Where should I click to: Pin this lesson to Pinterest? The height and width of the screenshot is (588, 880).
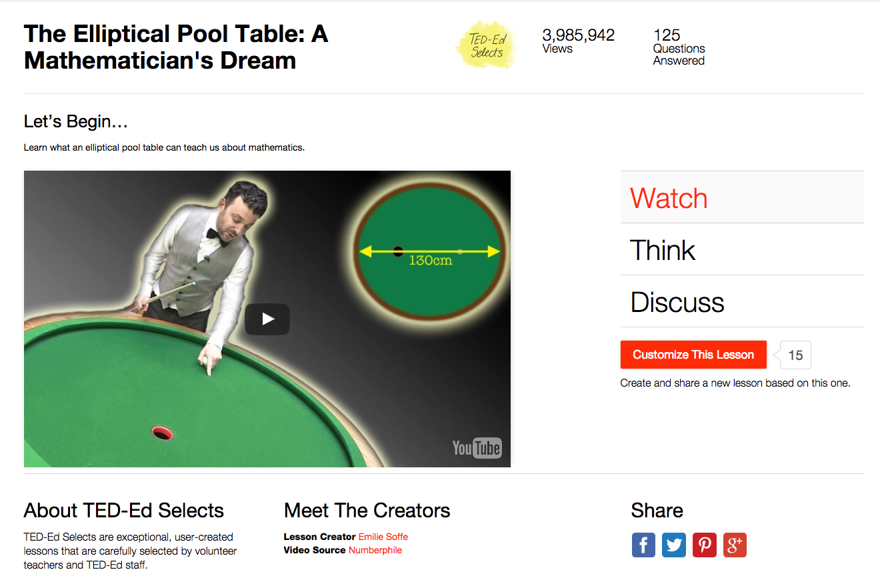pyautogui.click(x=704, y=545)
